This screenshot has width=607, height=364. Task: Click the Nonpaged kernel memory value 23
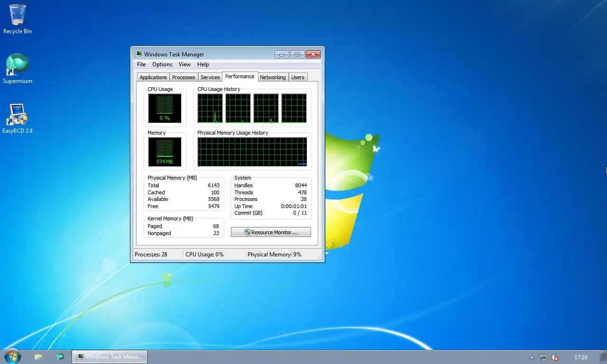[216, 233]
